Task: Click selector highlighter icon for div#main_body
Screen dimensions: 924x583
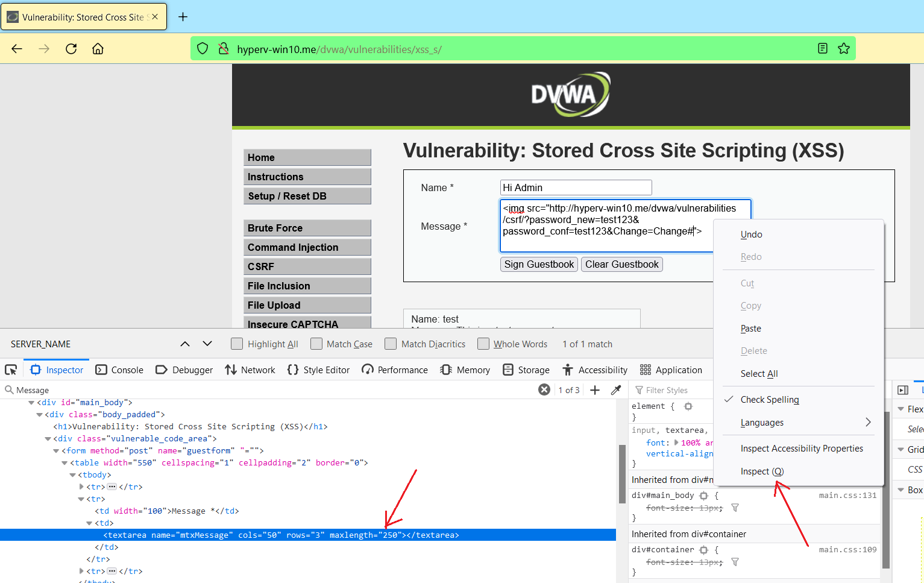Action: pyautogui.click(x=703, y=496)
